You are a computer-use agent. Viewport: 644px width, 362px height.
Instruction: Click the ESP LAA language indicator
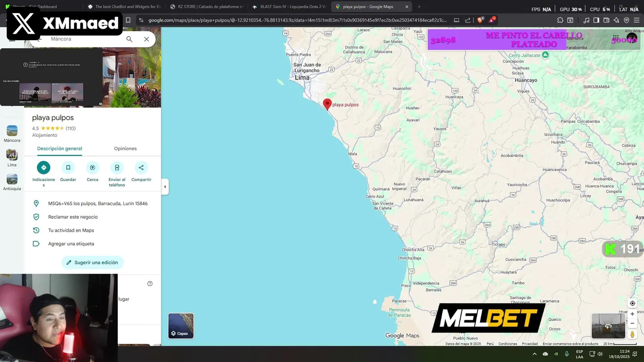(x=580, y=354)
